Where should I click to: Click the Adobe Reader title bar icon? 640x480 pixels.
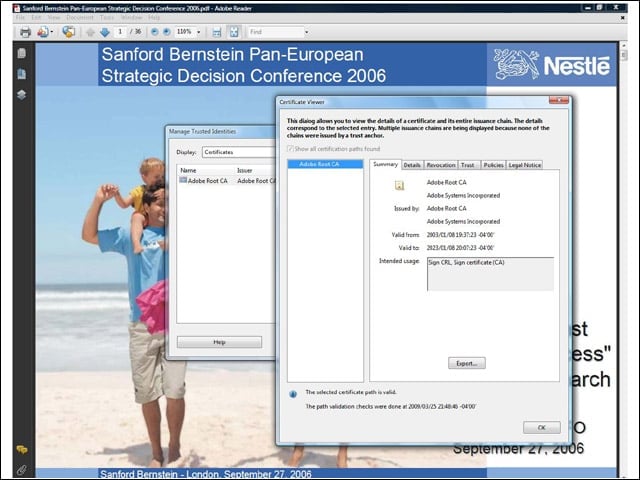[17, 8]
